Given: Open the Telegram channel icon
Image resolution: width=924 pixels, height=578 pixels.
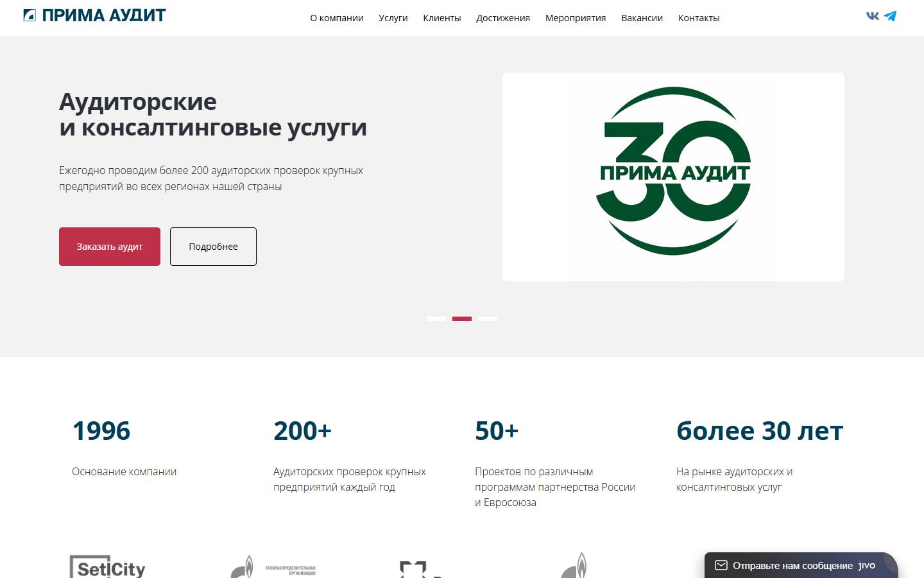Looking at the screenshot, I should point(890,16).
